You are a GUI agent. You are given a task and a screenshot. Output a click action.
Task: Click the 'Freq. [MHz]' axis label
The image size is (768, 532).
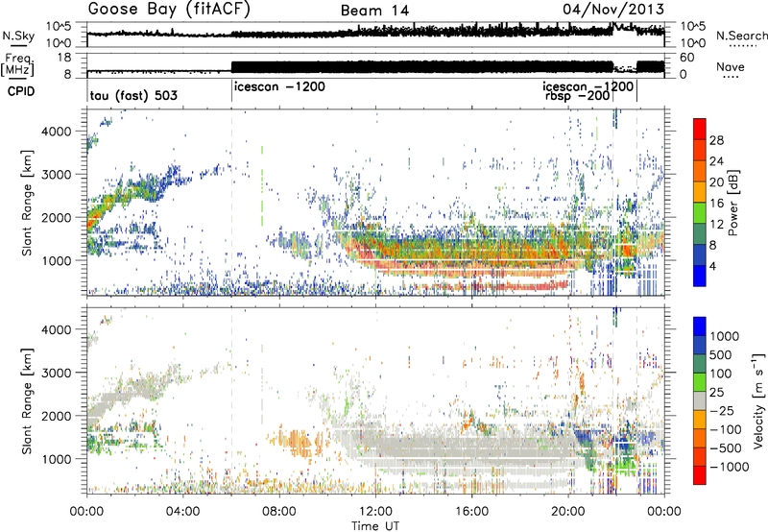[x=17, y=64]
